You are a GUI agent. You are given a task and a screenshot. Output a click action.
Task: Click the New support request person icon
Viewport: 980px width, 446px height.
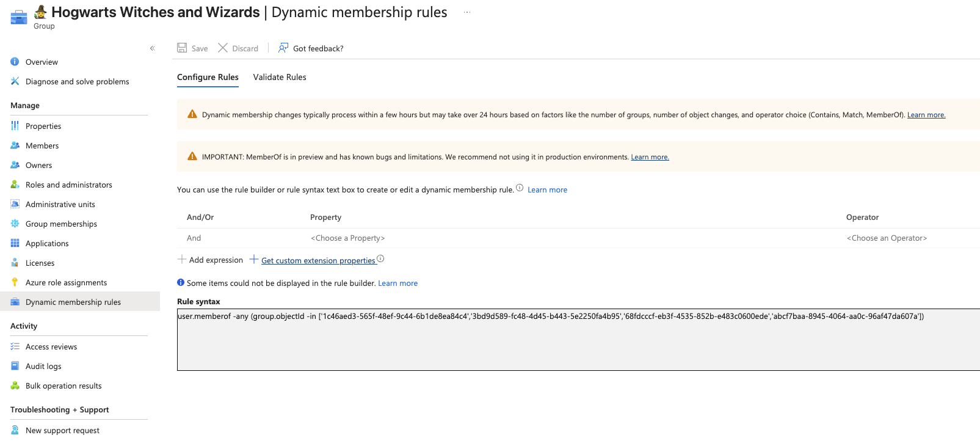(x=15, y=430)
